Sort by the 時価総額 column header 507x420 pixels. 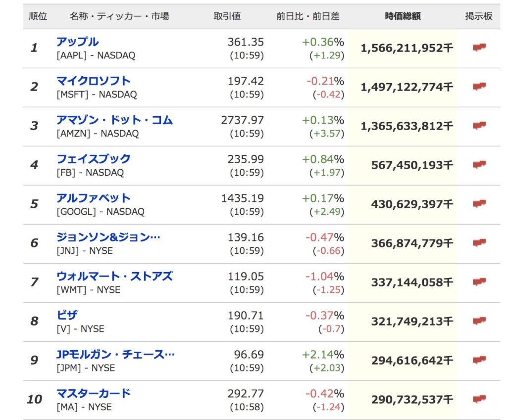point(403,16)
